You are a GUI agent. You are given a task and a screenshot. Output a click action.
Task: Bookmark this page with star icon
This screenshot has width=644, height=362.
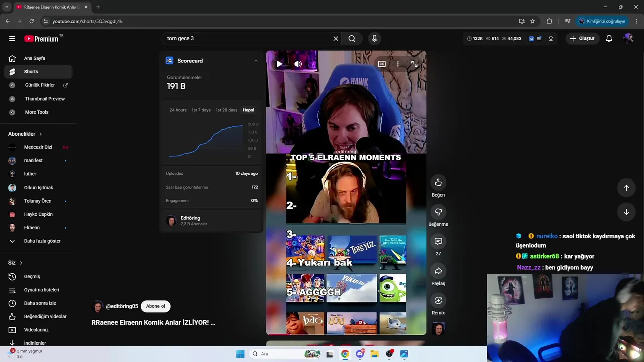point(533,21)
